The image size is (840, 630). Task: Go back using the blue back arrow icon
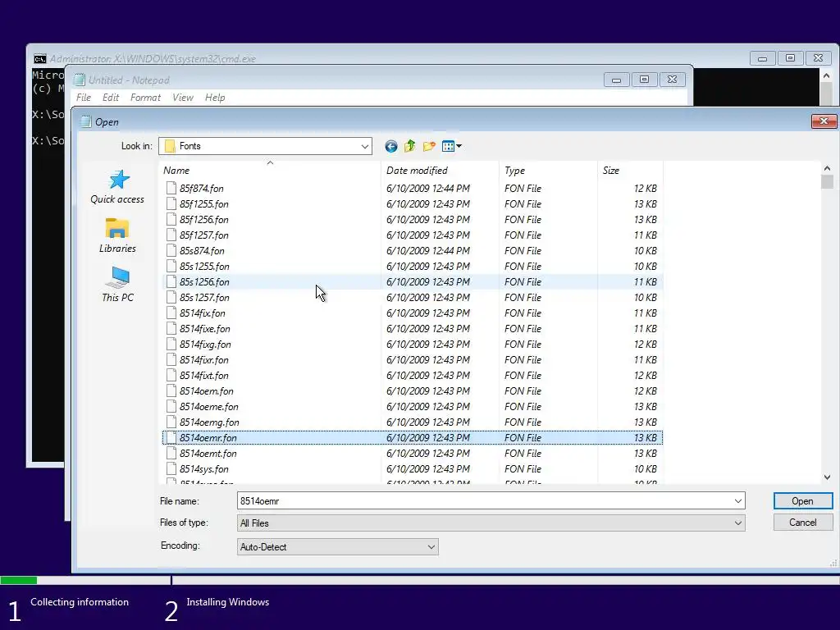(391, 146)
